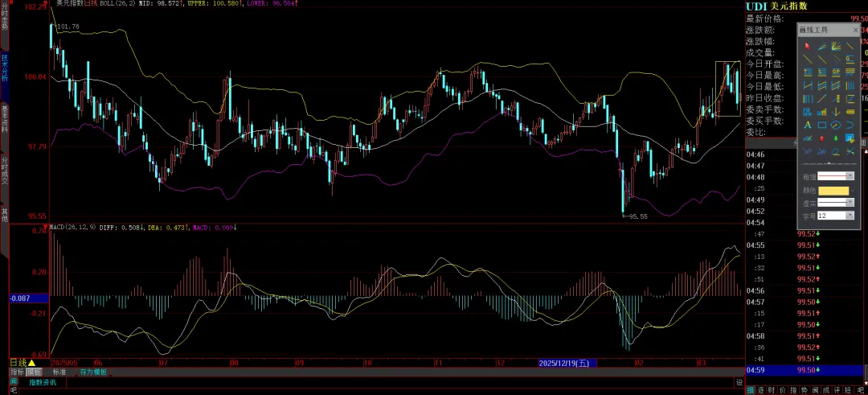The width and height of the screenshot is (868, 395).
Task: Select the arc drawing tool
Action: tap(850, 125)
